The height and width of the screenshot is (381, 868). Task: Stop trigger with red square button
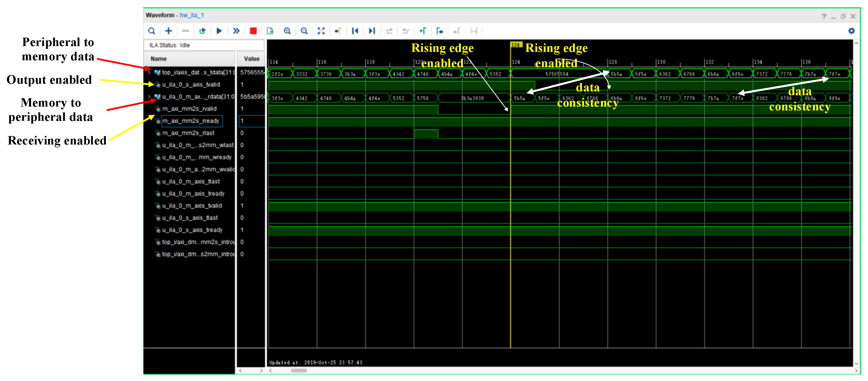253,31
